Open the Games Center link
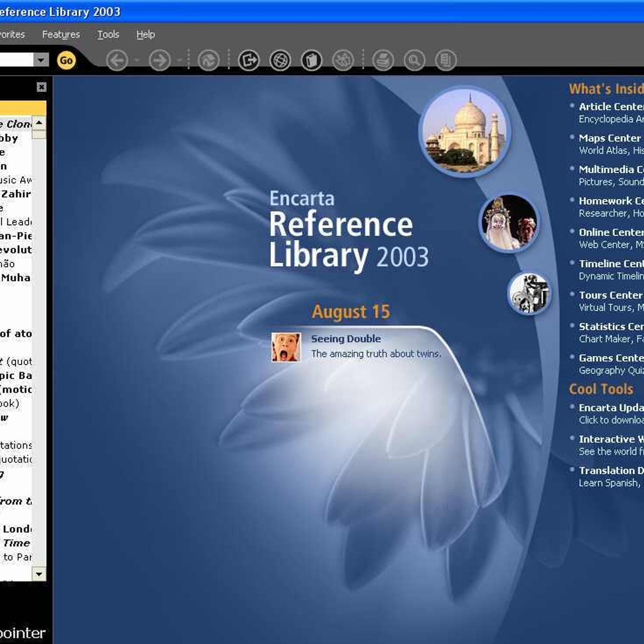Screen dimensions: 644x644 click(611, 358)
